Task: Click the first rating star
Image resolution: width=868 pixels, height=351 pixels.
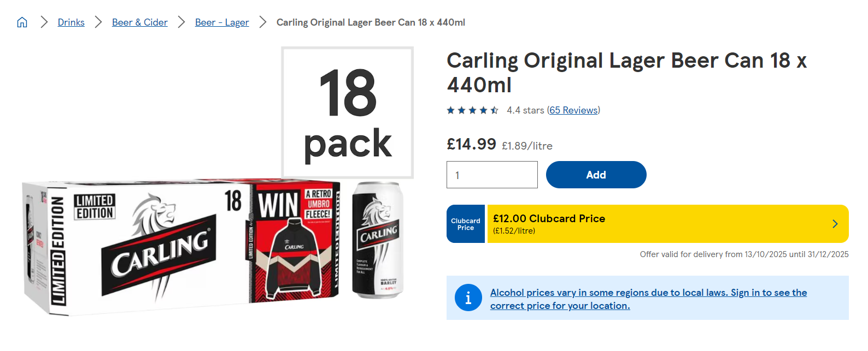Action: pos(451,110)
